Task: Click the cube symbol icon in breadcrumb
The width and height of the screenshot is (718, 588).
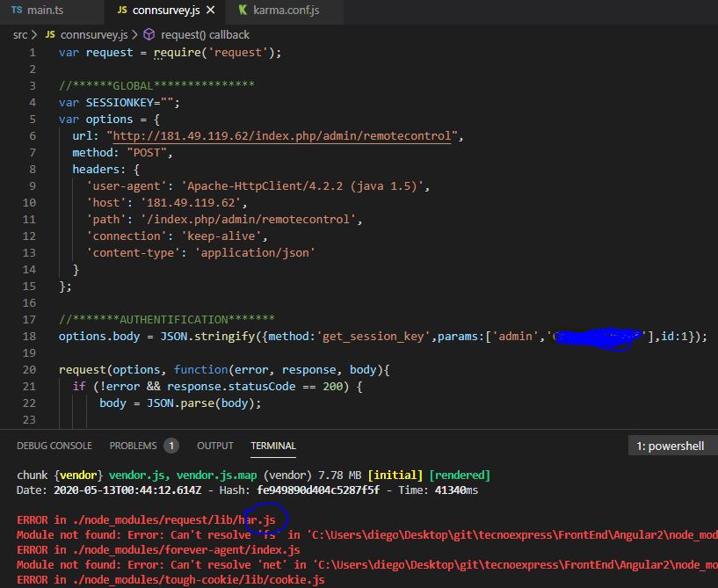Action: (x=149, y=34)
